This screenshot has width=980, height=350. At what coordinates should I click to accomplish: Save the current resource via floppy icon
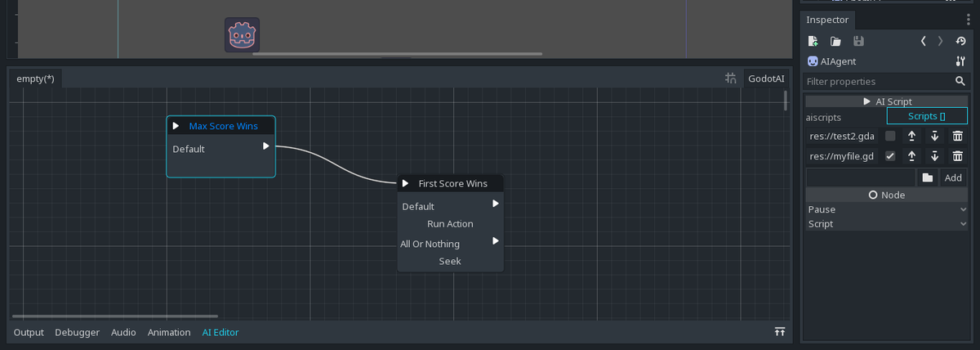[x=858, y=41]
